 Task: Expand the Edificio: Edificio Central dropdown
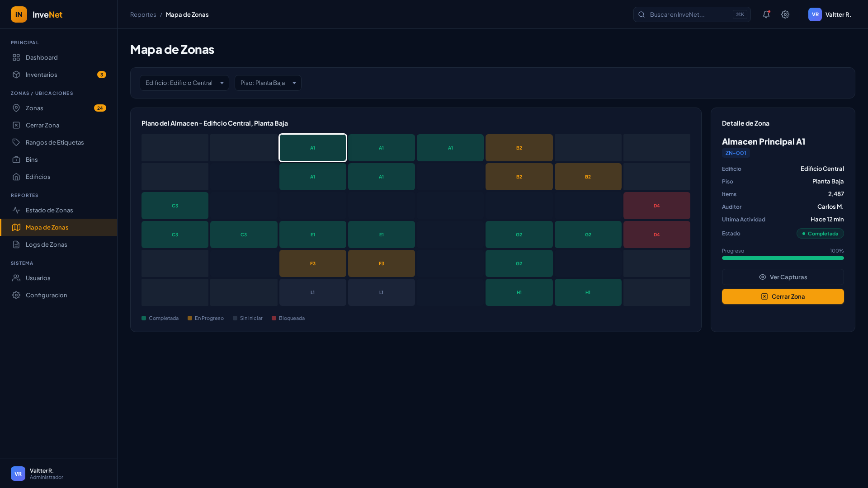pyautogui.click(x=184, y=83)
